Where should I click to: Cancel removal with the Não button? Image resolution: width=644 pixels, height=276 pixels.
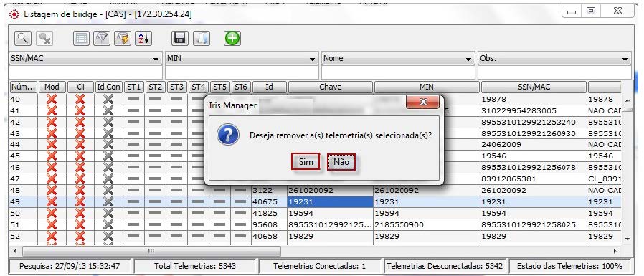(341, 162)
